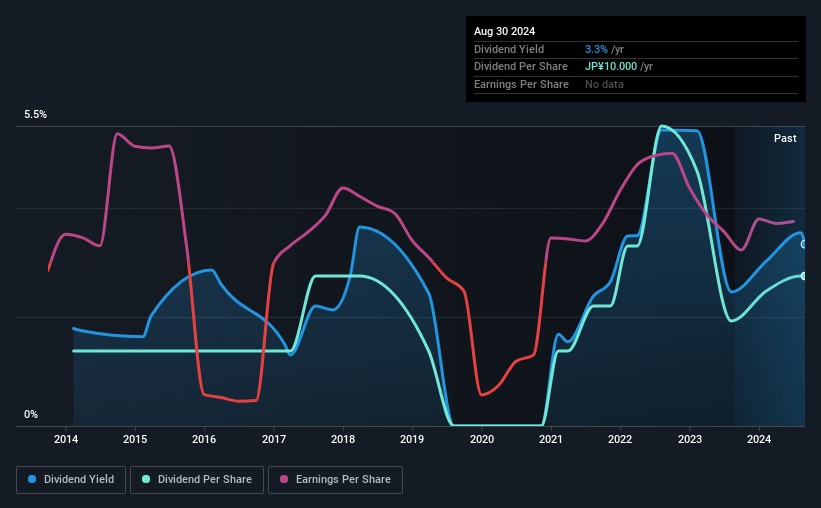Select the 2022 x-axis label
The height and width of the screenshot is (508, 821).
(x=620, y=439)
